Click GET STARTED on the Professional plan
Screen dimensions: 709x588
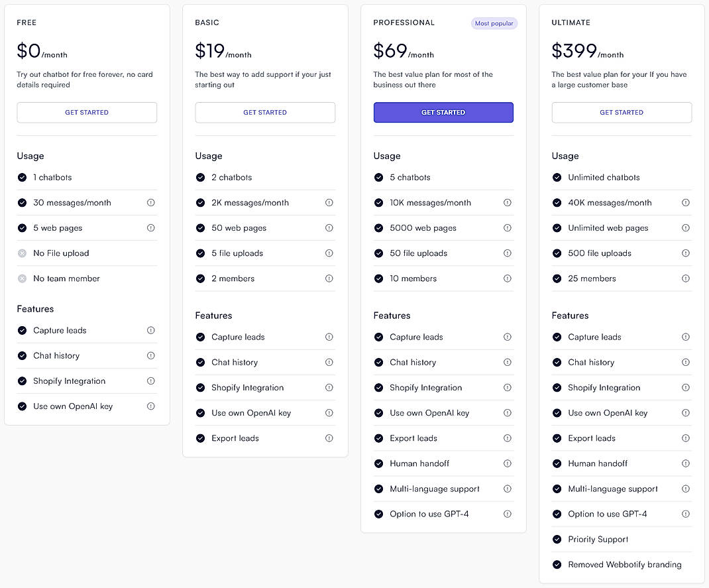[443, 112]
